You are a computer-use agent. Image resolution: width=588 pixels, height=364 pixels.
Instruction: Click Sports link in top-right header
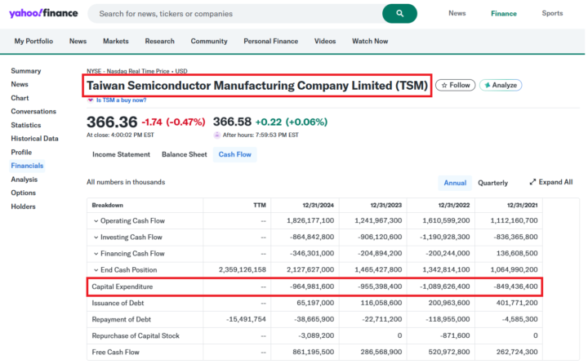coord(552,13)
